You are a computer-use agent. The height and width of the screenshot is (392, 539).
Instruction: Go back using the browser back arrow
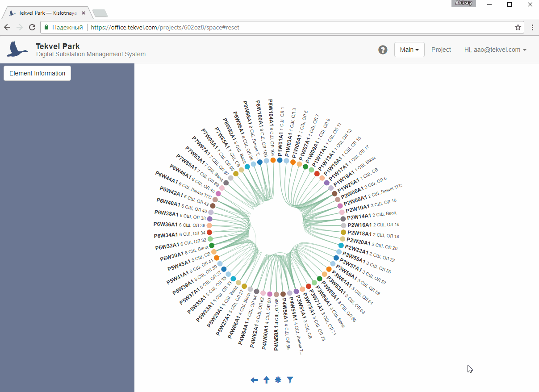(x=7, y=27)
